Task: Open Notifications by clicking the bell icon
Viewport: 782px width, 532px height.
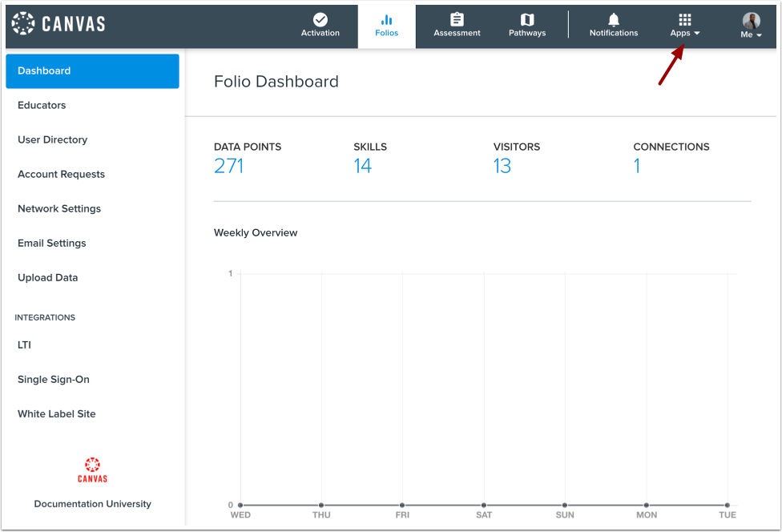Action: pos(613,20)
